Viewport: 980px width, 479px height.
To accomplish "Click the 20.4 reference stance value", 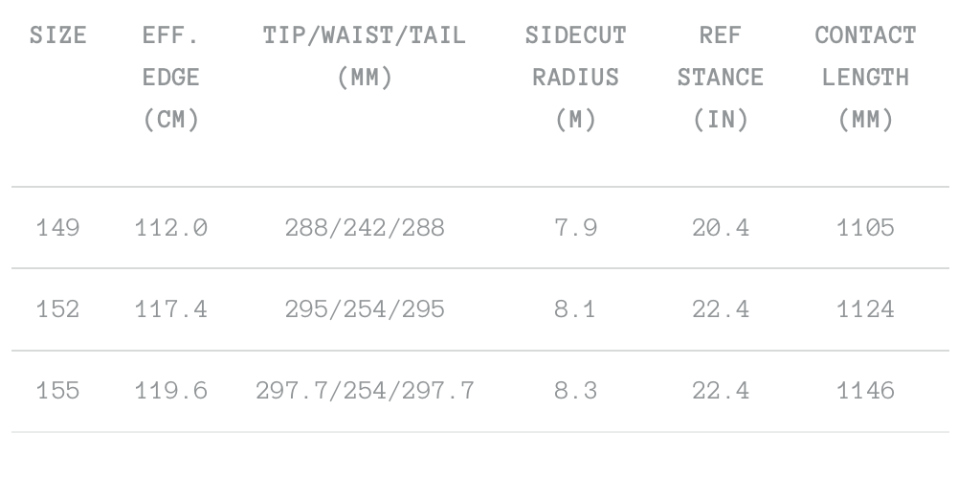I will [719, 228].
